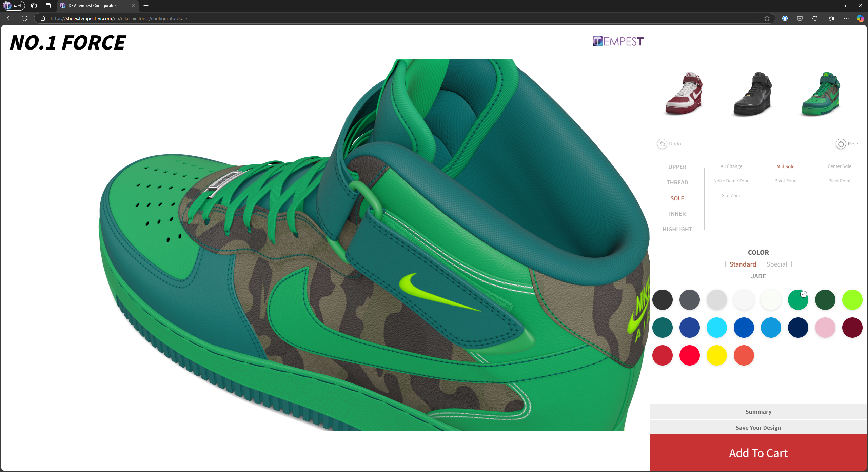Reload page with refresh icon
This screenshot has height=472, width=868.
click(x=24, y=18)
